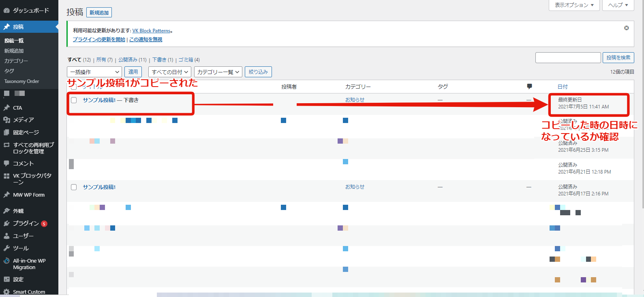
Task: Open the 外観 appearance brush icon
Action: [x=6, y=211]
